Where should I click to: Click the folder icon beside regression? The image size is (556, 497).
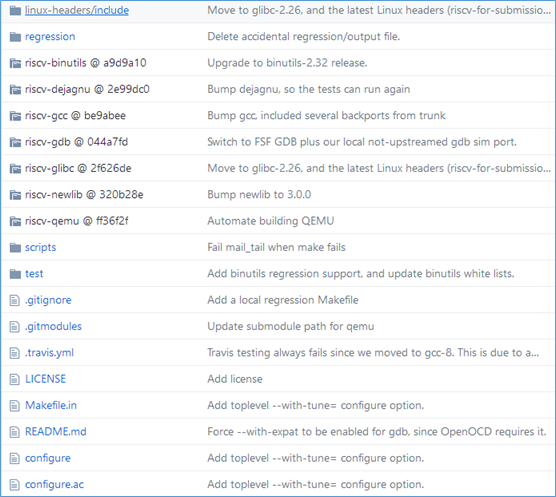pos(15,37)
